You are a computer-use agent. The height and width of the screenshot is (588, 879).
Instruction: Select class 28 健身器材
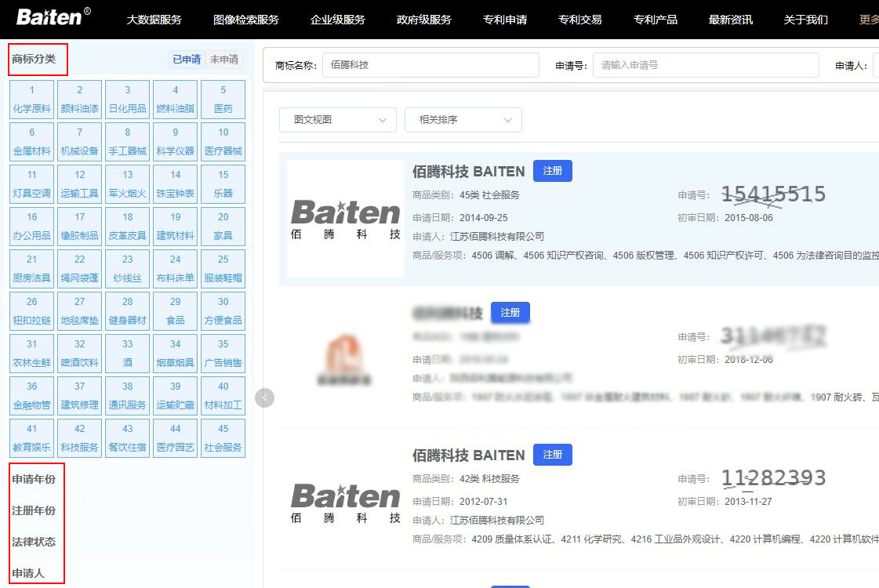[x=127, y=311]
